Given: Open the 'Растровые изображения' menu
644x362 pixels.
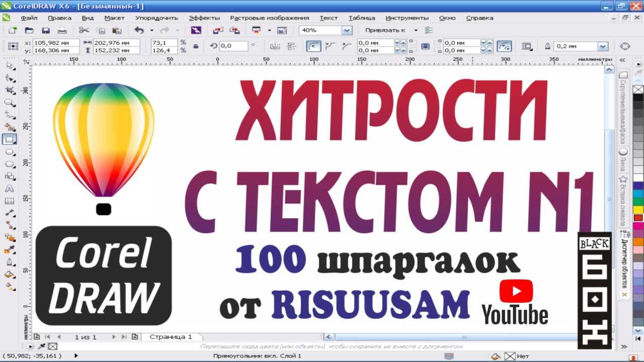Looking at the screenshot, I should click(x=269, y=18).
